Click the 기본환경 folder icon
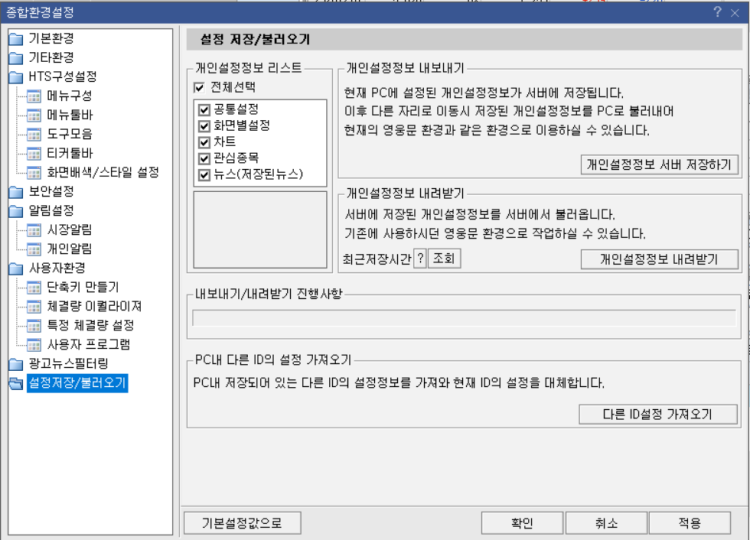 coord(16,39)
